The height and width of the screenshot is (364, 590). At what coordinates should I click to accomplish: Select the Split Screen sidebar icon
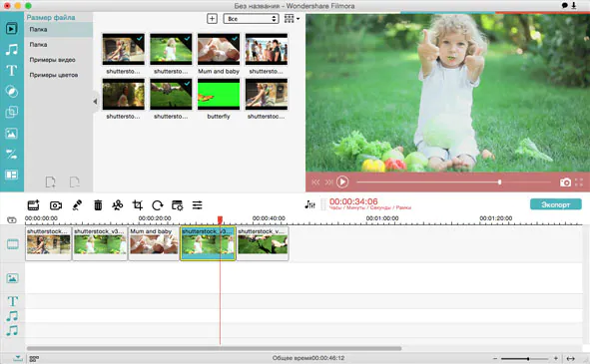[12, 175]
